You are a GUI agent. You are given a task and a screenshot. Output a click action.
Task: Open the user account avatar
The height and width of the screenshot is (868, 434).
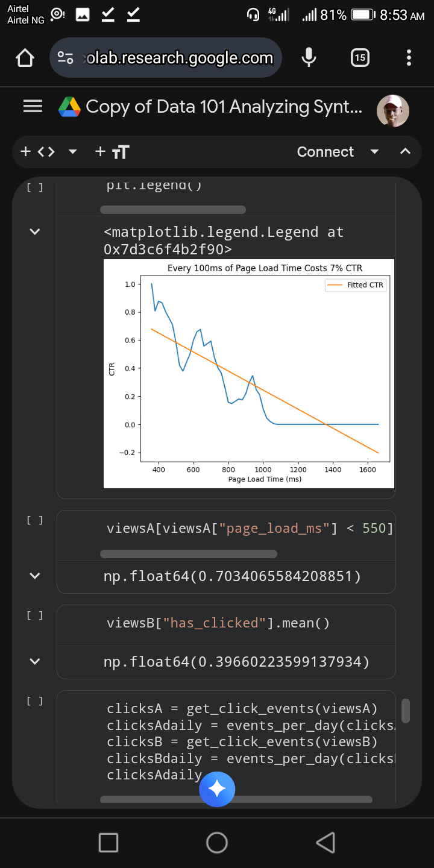click(393, 111)
